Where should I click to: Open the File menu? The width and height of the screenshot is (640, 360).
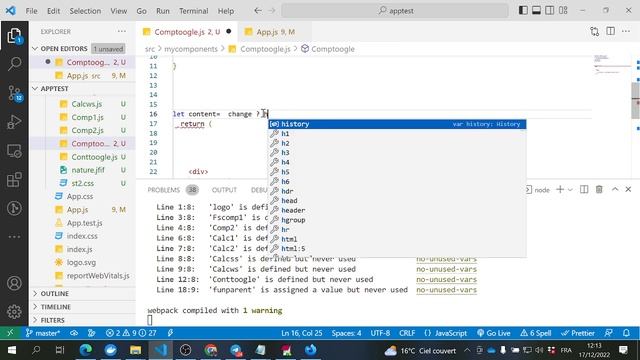click(31, 11)
